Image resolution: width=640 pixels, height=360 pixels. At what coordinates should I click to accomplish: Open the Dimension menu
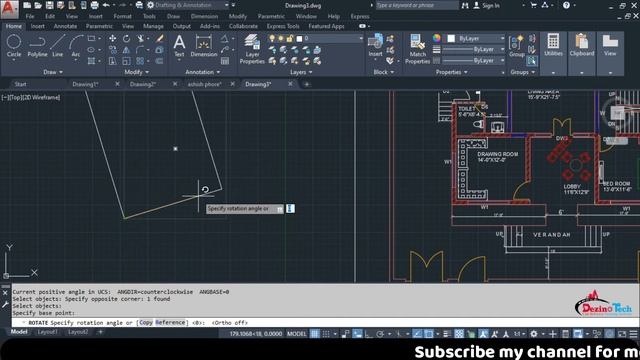204,16
